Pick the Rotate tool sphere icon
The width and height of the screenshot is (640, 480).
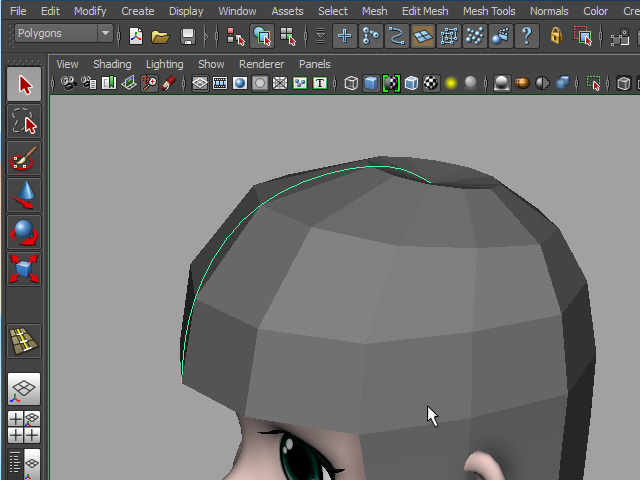coord(24,232)
